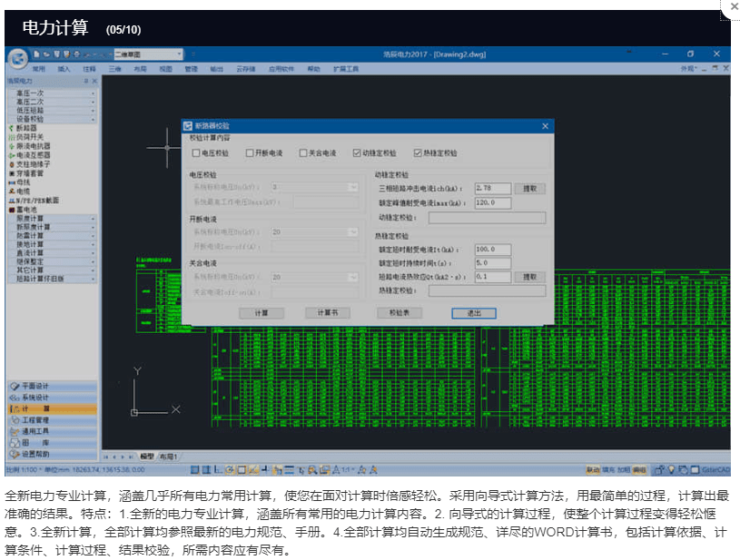The image size is (740, 560).
Task: Open the 二维草图 workspace dropdown
Action: tap(148, 54)
